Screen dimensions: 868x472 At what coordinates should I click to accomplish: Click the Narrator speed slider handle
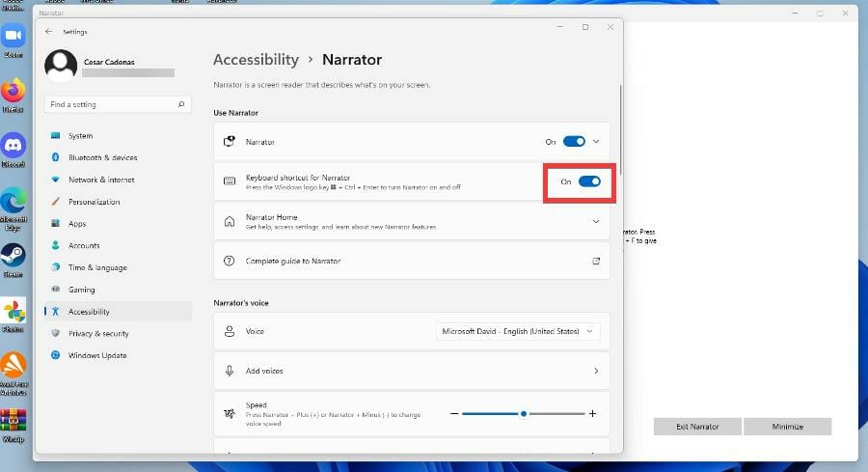tap(523, 414)
